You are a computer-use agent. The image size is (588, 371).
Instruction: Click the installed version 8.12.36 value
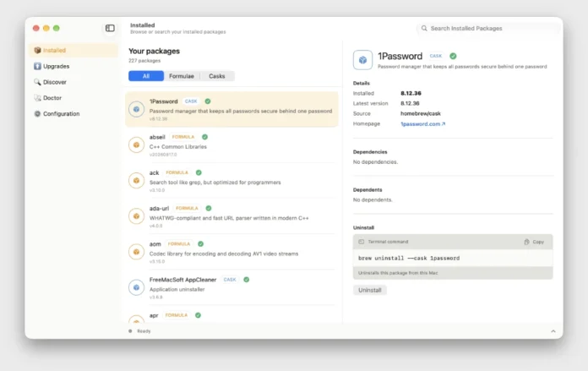pos(411,94)
